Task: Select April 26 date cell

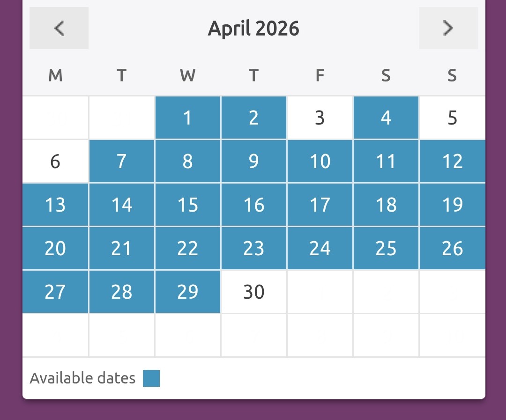Action: pos(452,248)
